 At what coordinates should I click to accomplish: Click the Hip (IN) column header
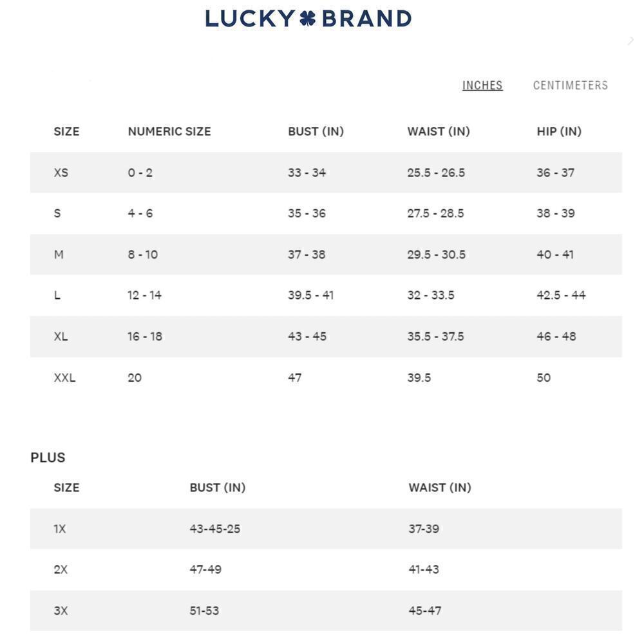tap(559, 131)
